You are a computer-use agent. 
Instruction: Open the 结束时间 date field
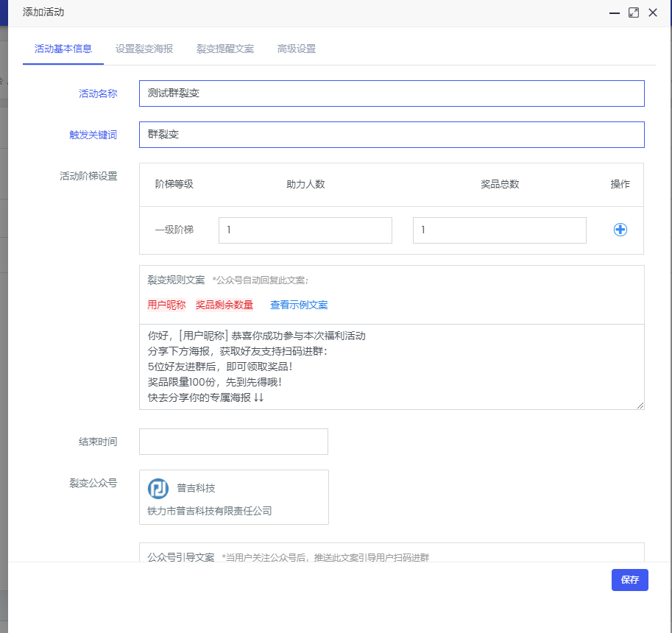[x=233, y=442]
